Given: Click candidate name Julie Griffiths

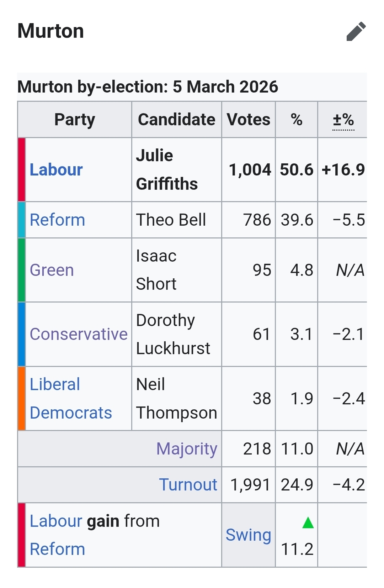Looking at the screenshot, I should [x=167, y=170].
